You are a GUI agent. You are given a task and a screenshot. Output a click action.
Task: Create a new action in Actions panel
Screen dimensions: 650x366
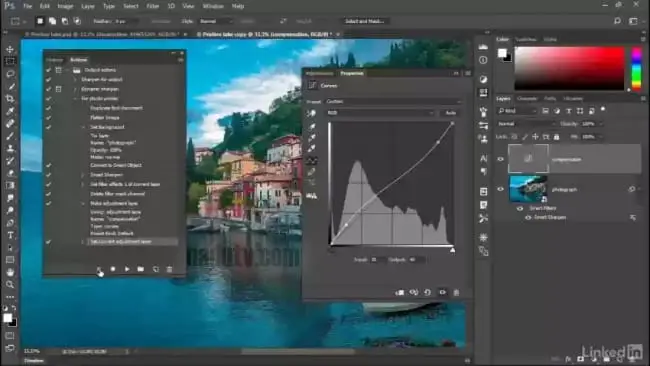point(155,269)
